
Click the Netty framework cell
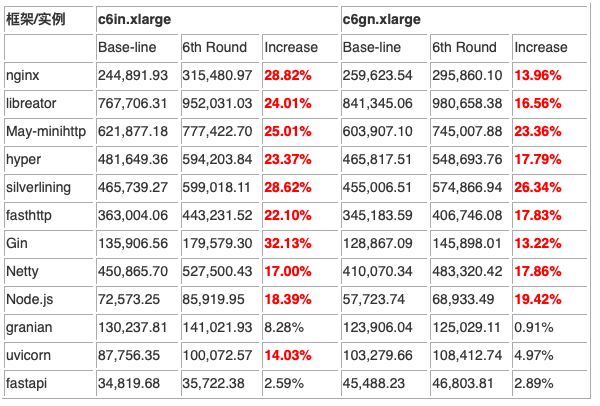(x=22, y=271)
